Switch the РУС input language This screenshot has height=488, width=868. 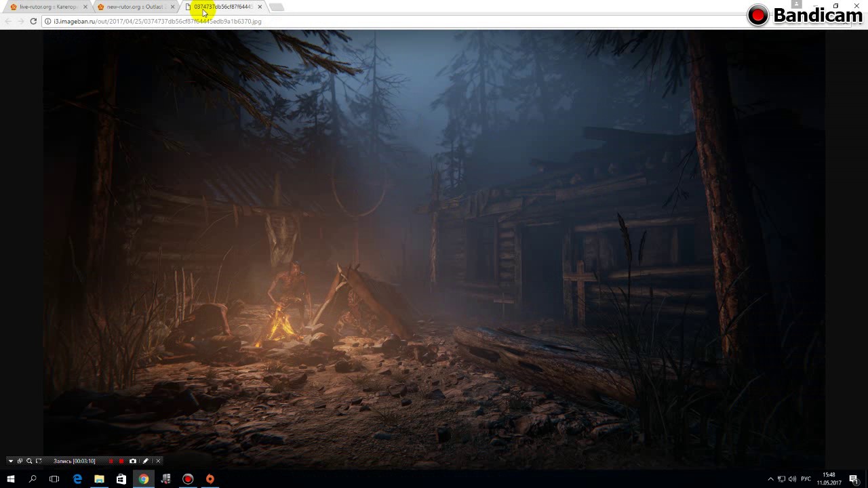[x=806, y=479]
